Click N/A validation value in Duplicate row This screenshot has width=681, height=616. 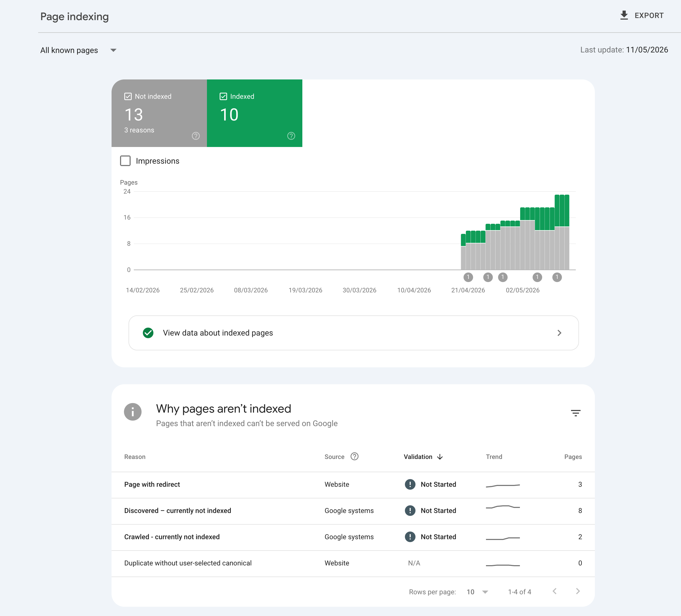click(x=414, y=563)
